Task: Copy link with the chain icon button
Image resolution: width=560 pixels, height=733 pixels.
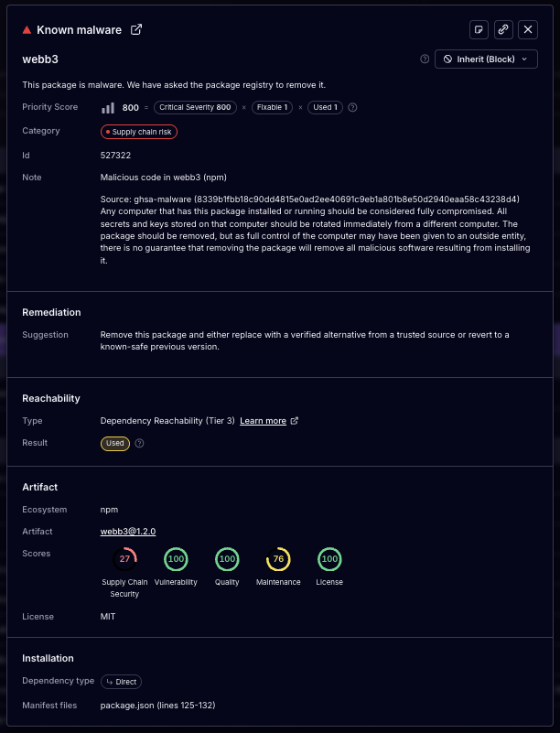Action: tap(503, 29)
